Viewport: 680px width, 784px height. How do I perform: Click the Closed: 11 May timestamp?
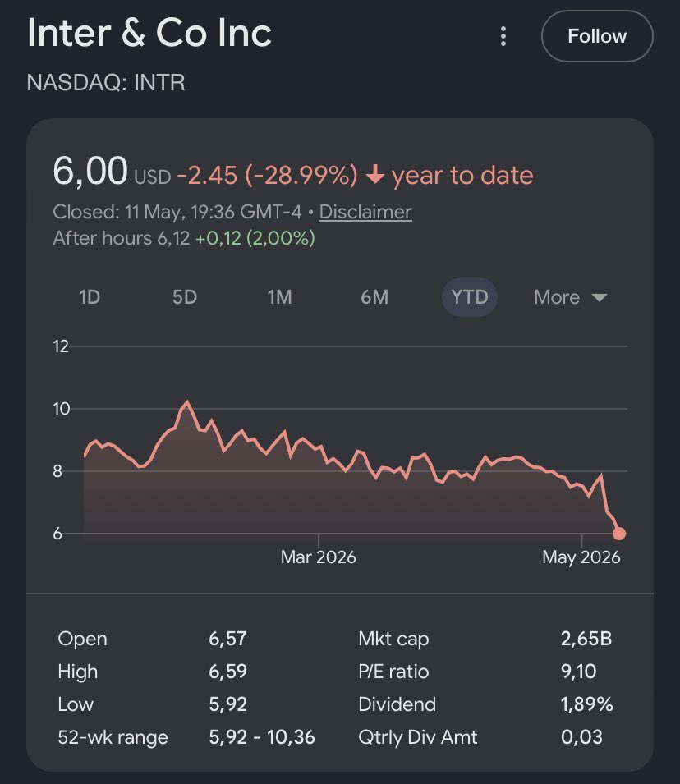[x=177, y=212]
